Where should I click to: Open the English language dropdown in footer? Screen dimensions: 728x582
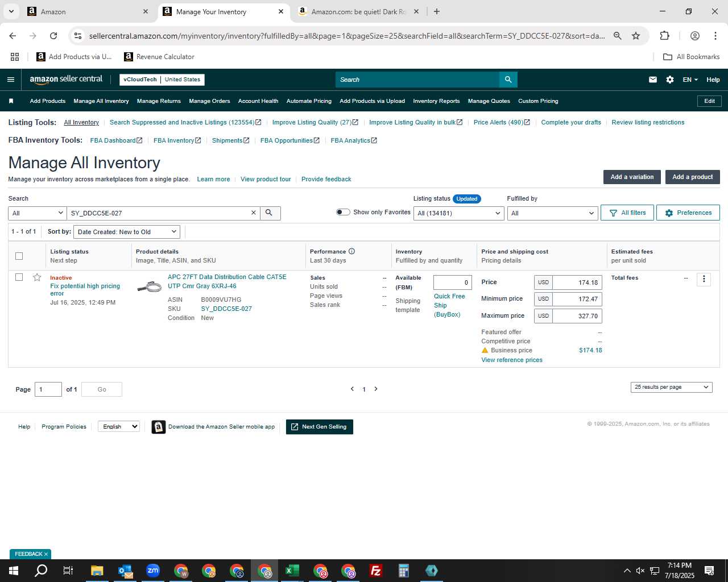point(119,426)
